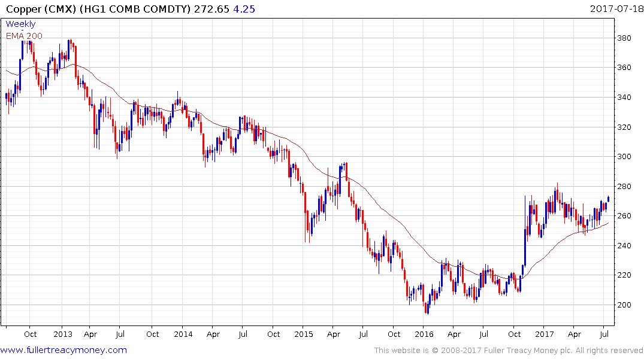Click the Copper (CMX) chart title

pyautogui.click(x=98, y=9)
